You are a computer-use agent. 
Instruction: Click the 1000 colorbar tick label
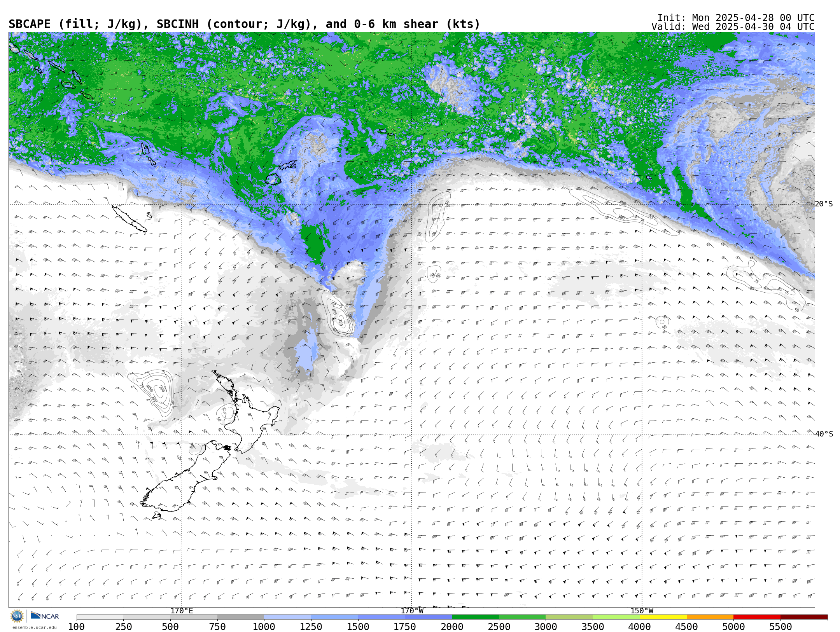[264, 627]
